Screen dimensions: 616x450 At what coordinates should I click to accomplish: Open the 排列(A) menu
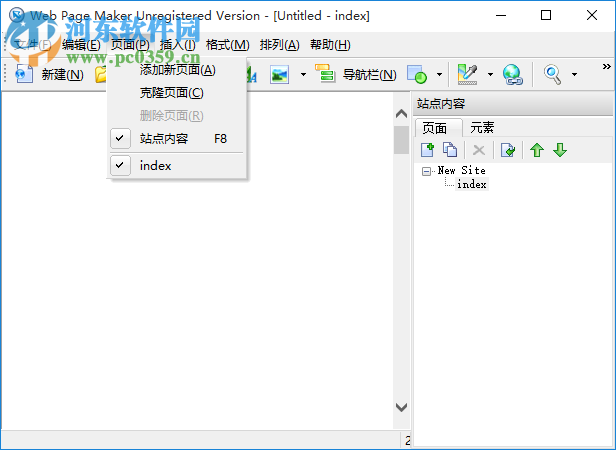(279, 45)
